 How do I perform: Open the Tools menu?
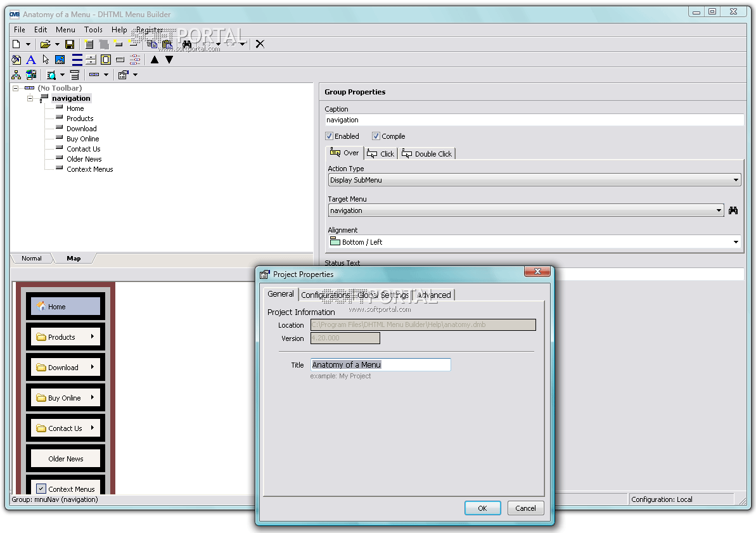[93, 30]
